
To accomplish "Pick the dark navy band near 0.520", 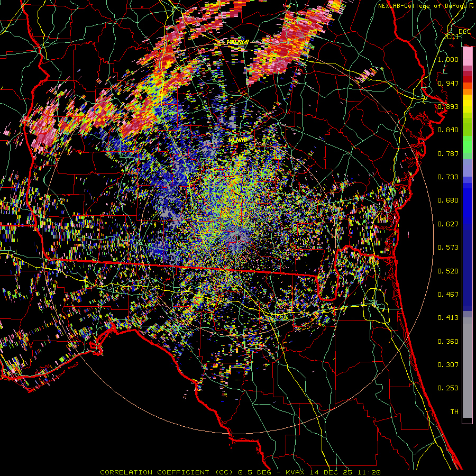I will 467,270.
